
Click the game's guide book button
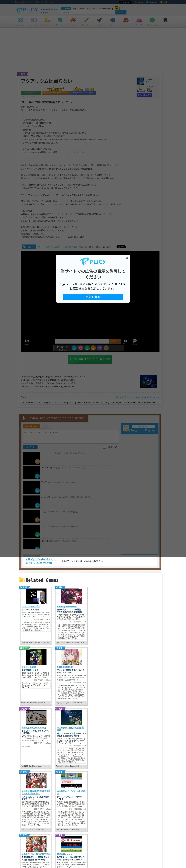click(56, 93)
